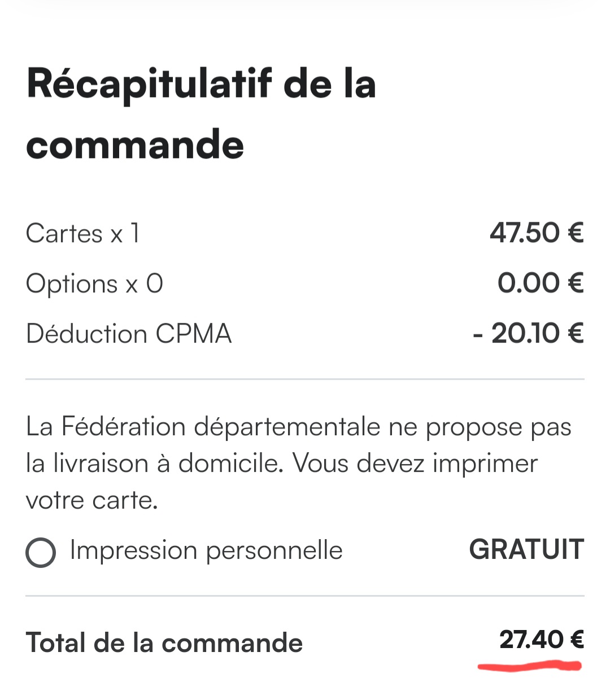Click the 0.00 € options amount
The height and width of the screenshot is (700, 610).
(540, 283)
